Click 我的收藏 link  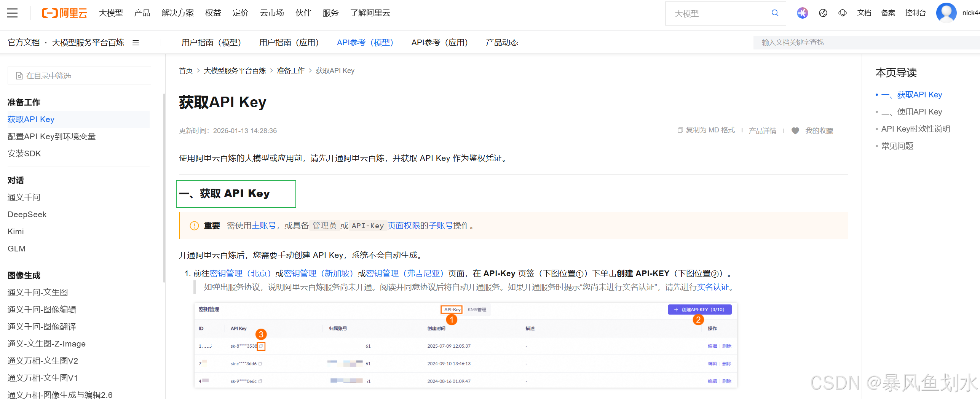pyautogui.click(x=819, y=130)
